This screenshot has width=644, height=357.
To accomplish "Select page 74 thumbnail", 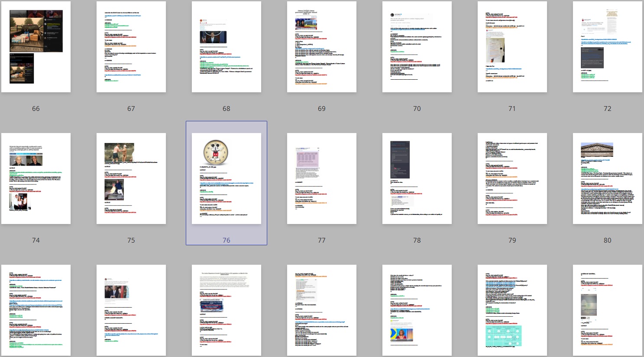I will pyautogui.click(x=36, y=178).
